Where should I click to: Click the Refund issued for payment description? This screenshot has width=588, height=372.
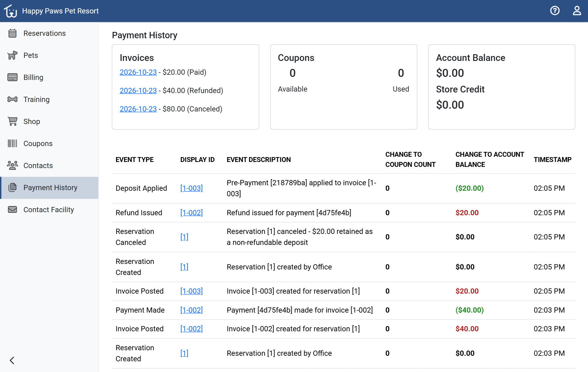289,213
